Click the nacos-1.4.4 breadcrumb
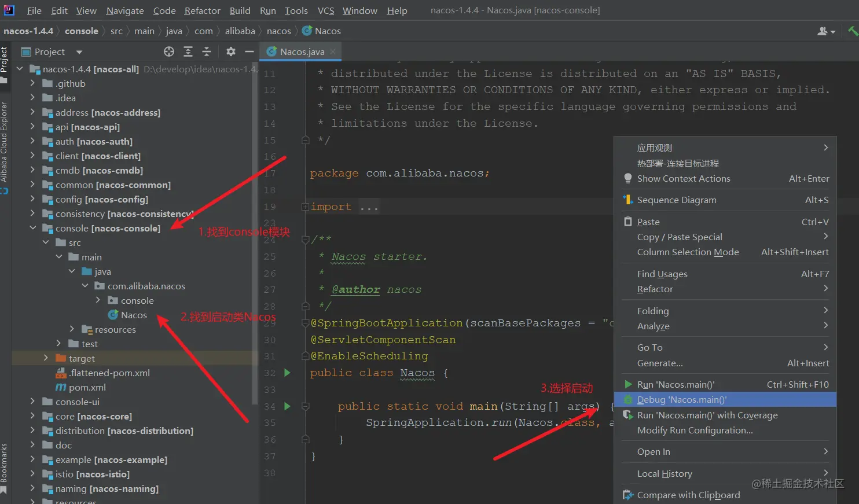The width and height of the screenshot is (859, 504). tap(28, 31)
